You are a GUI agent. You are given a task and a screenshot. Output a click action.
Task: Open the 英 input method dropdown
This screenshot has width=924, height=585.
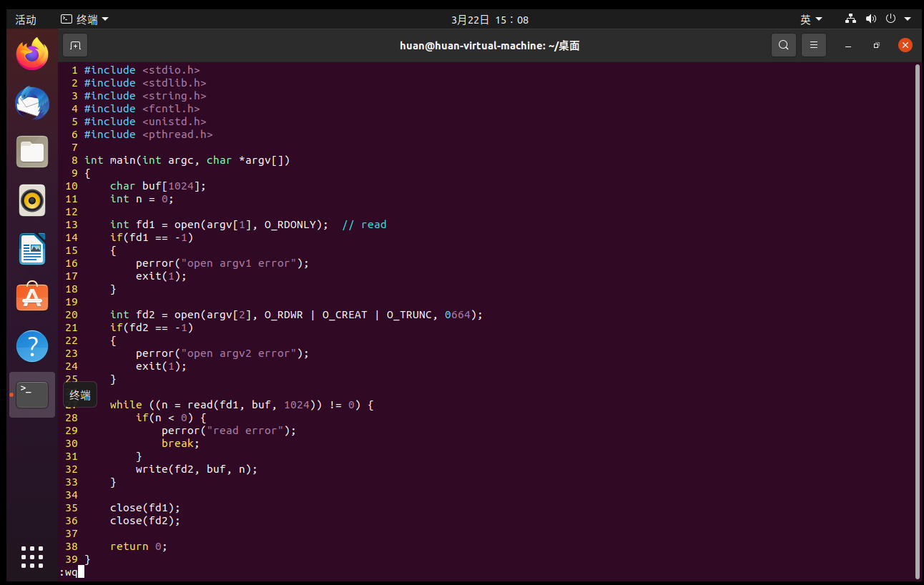coord(811,19)
